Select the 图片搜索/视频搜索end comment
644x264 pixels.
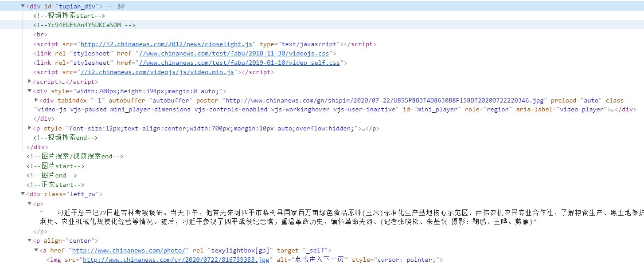tap(75, 157)
